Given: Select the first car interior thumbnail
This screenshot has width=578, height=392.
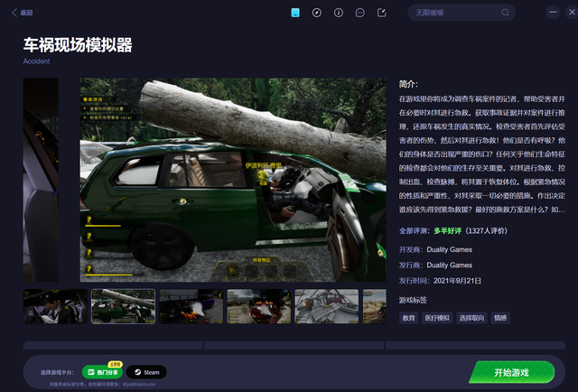Looking at the screenshot, I should [x=55, y=307].
